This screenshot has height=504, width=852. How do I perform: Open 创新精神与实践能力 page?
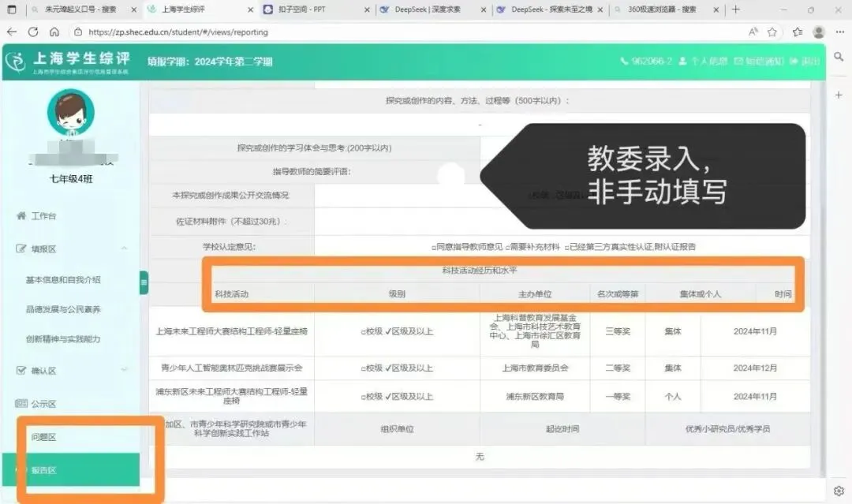tap(63, 339)
